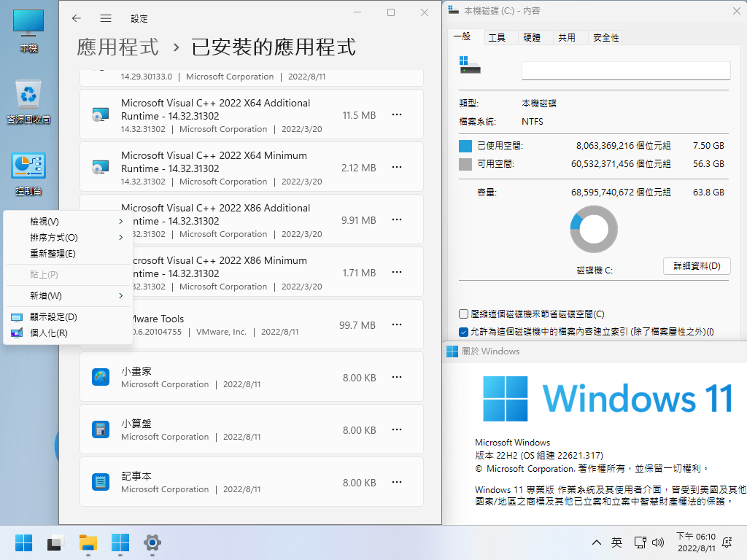Screen dimensions: 747x560
Task: Switch to the 安全性 tab in disk properties
Action: pos(606,38)
